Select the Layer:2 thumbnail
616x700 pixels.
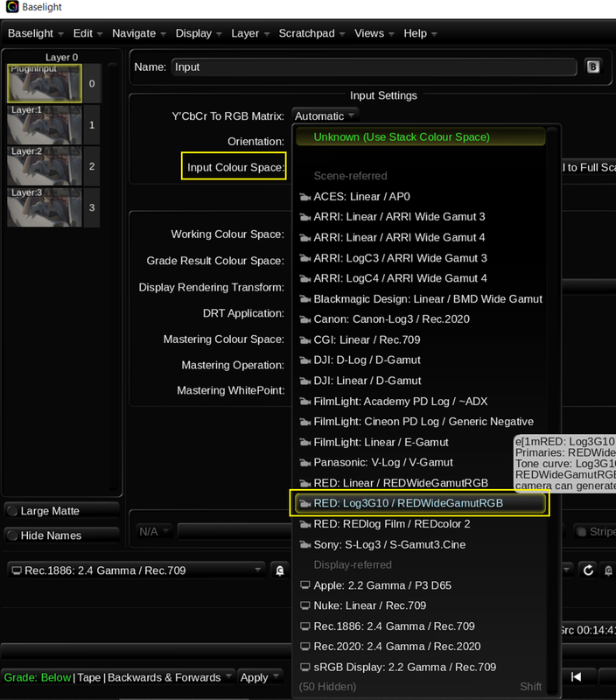(45, 166)
